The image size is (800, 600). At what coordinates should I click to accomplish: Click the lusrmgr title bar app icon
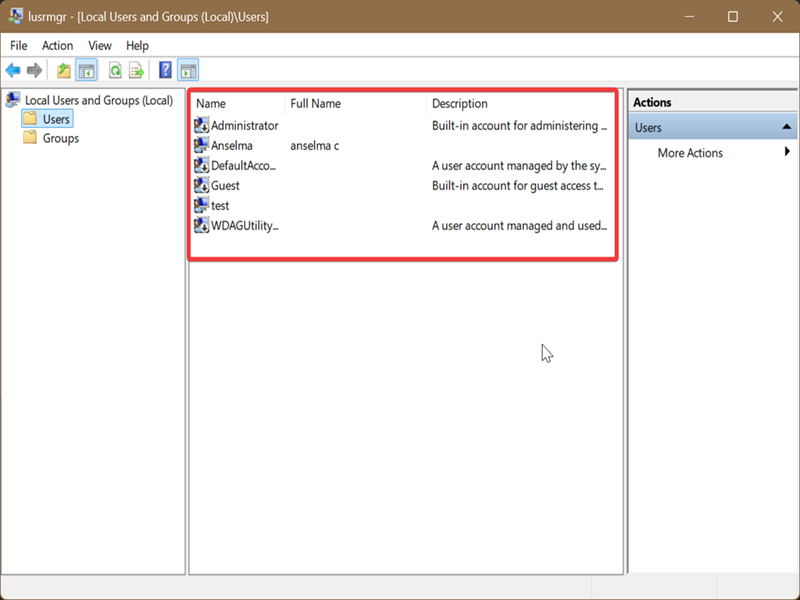tap(15, 16)
